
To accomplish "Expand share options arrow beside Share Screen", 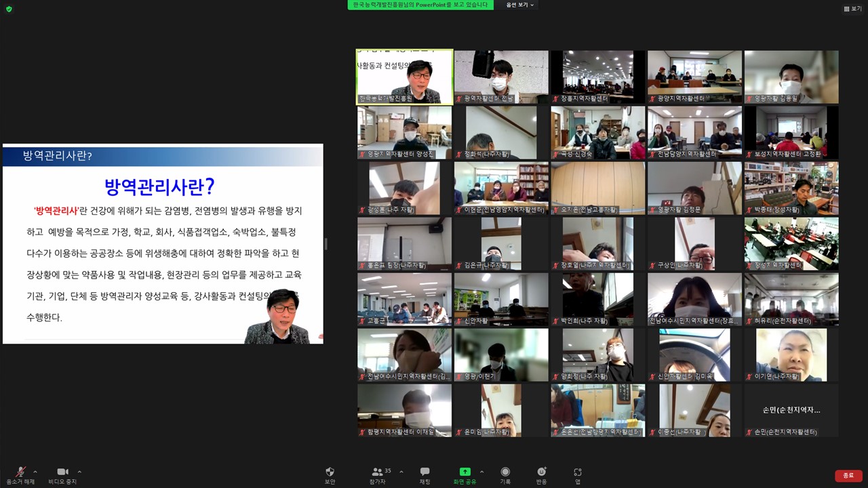I will point(482,472).
